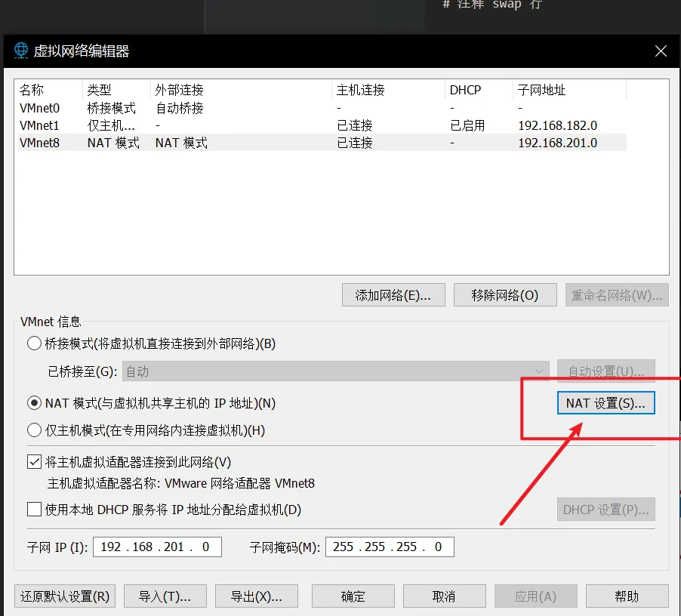Select the VMnet1 row in network list
681x616 pixels.
pyautogui.click(x=322, y=125)
